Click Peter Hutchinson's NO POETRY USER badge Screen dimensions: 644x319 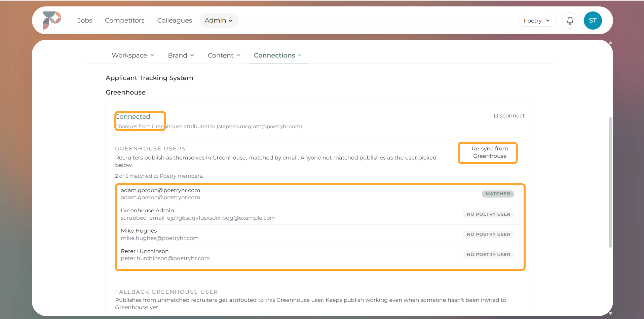coord(488,255)
